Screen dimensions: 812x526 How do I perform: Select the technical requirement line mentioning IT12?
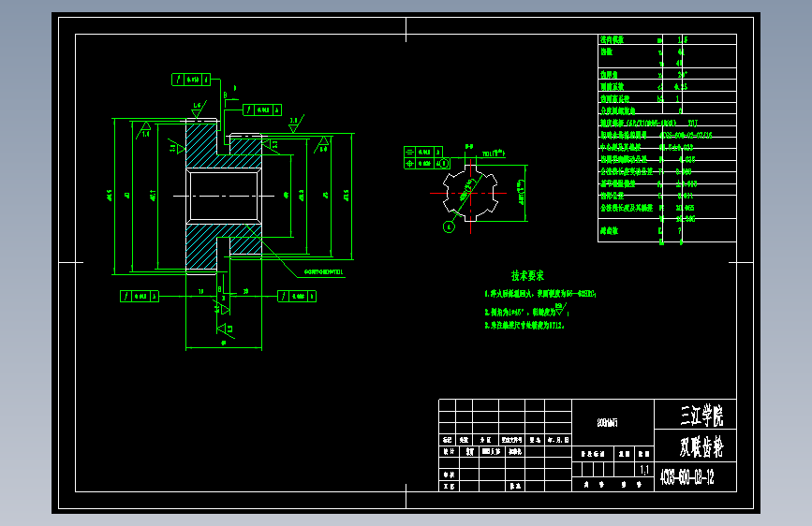coord(524,326)
